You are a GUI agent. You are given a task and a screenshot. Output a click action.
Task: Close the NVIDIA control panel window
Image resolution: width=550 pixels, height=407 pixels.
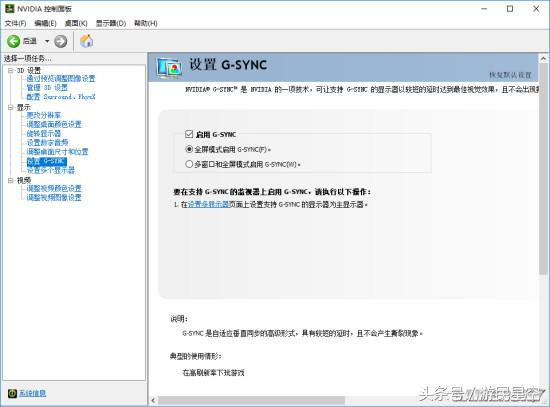pos(536,8)
